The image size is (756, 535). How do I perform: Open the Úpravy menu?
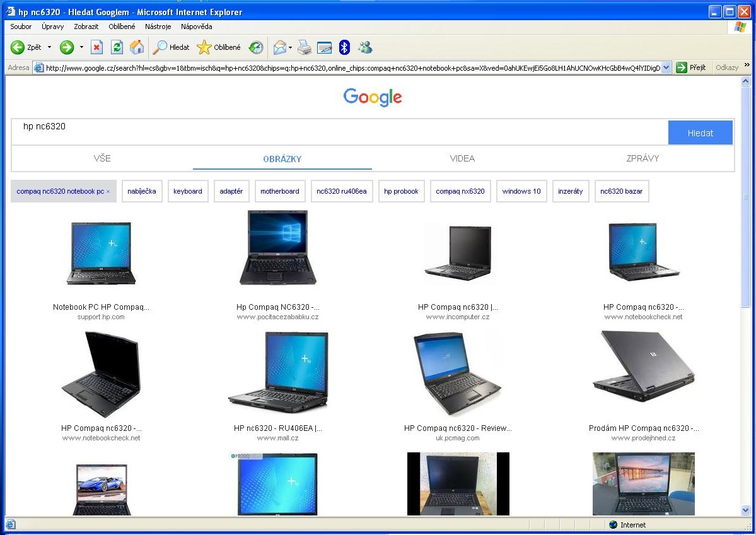click(52, 26)
